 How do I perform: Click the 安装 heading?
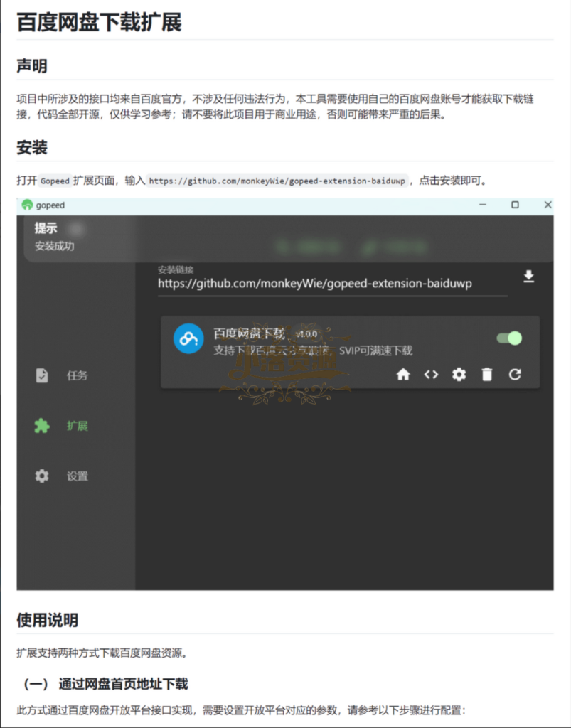(x=32, y=148)
